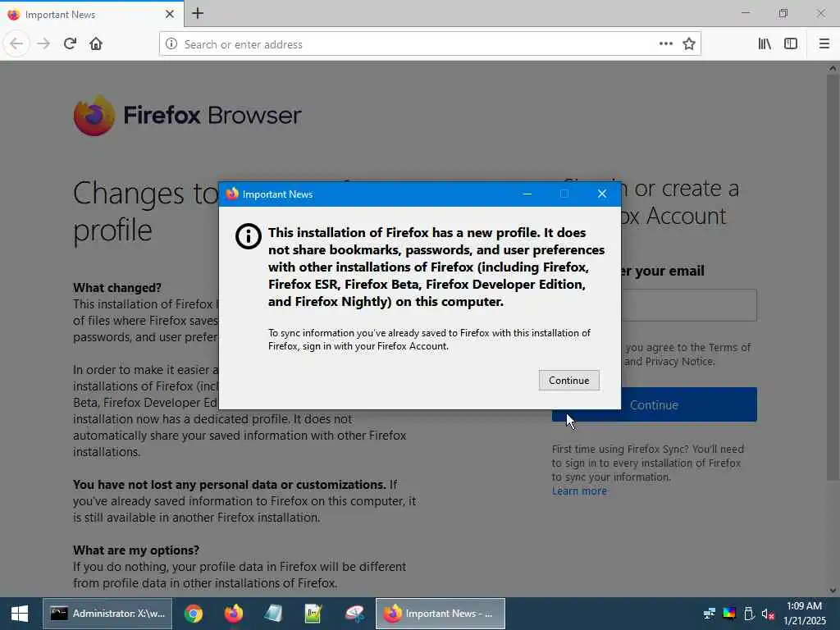Launch Google Chrome from the taskbar
This screenshot has height=630, width=840.
(x=194, y=614)
